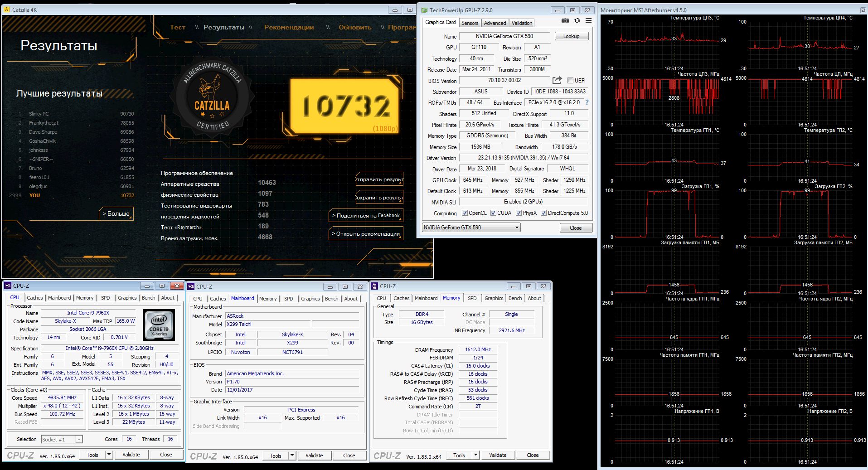Viewport: 868px width, 470px height.
Task: Switch to the Advanced tab in GPU-Z
Action: click(x=495, y=23)
